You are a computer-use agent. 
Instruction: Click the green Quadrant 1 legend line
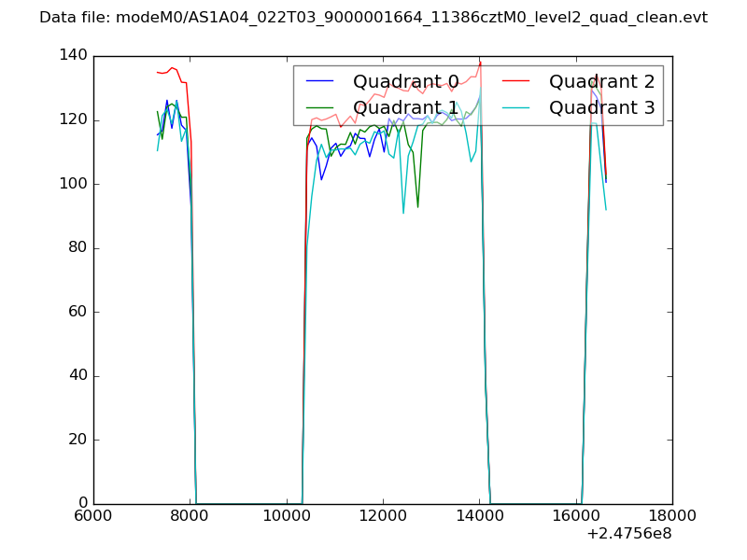320,108
